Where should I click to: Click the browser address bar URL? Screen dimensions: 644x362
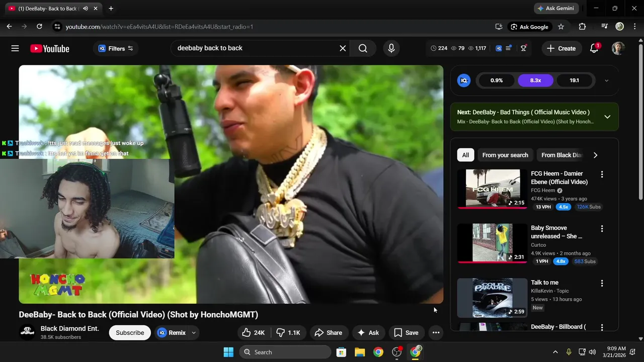[x=159, y=27]
